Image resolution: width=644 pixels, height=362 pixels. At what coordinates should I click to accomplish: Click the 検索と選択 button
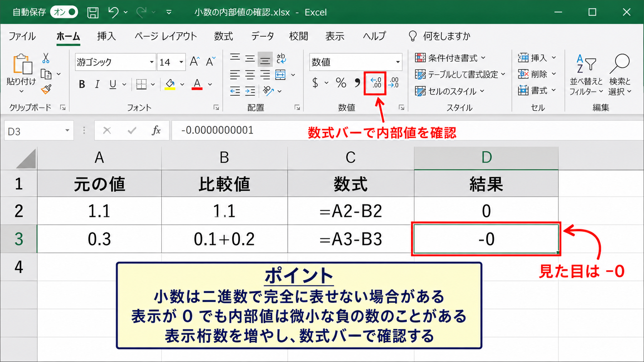click(x=620, y=75)
